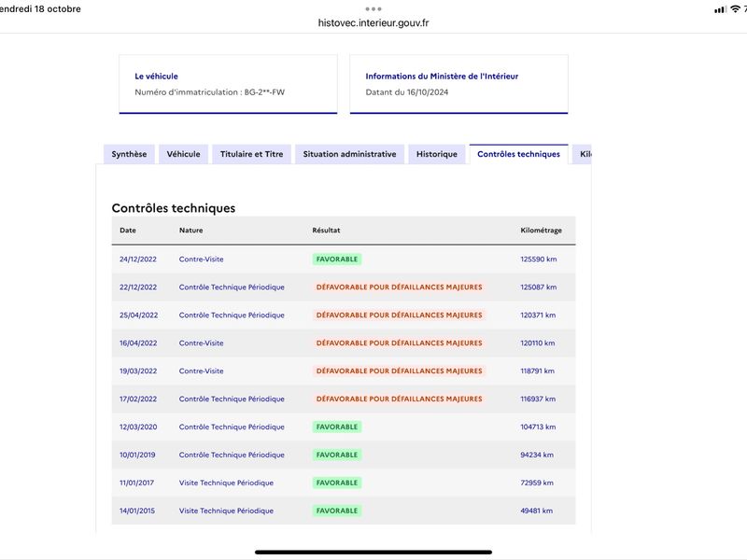Open the partially hidden Kilométrage tab
The height and width of the screenshot is (560, 747).
pyautogui.click(x=582, y=154)
